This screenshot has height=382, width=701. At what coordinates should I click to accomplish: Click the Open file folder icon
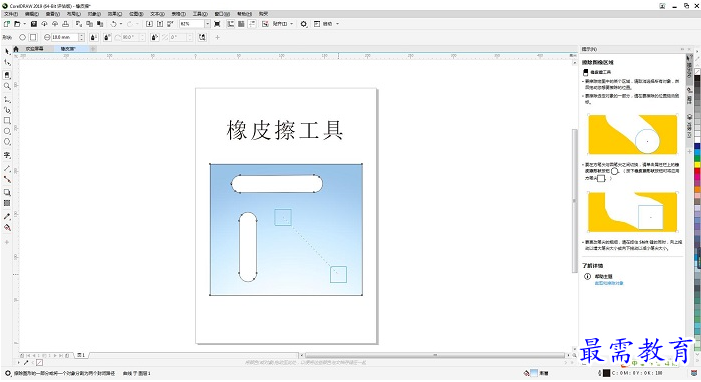(x=17, y=24)
